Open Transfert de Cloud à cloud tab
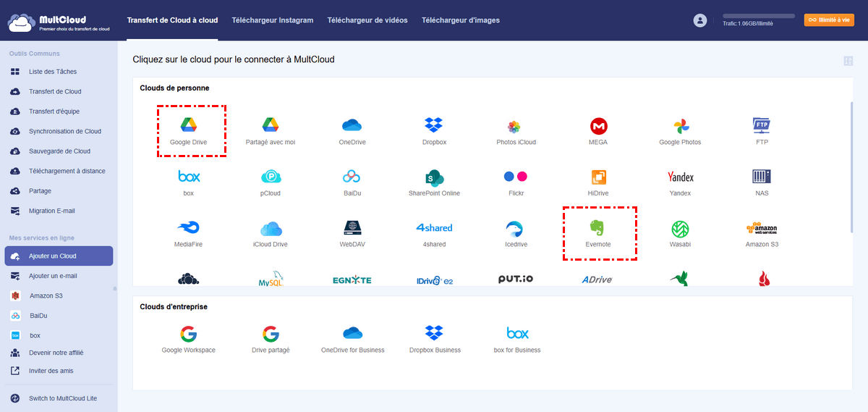Image resolution: width=868 pixels, height=412 pixels. [x=172, y=20]
